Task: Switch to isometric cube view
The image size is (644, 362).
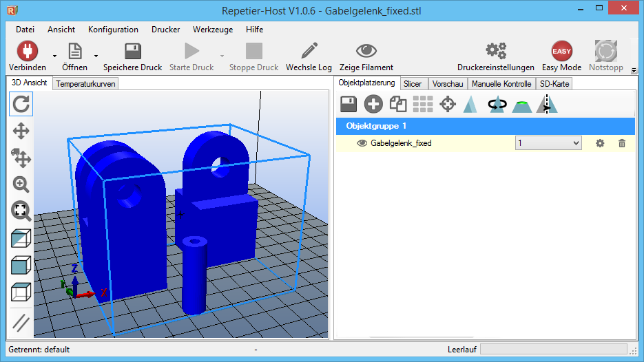Action: coord(21,238)
